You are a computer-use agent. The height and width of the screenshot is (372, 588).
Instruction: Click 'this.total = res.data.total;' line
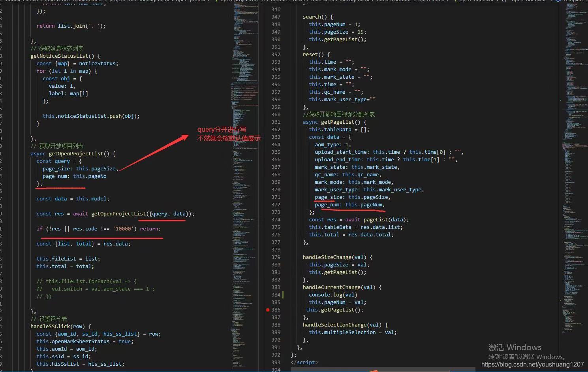pos(351,235)
